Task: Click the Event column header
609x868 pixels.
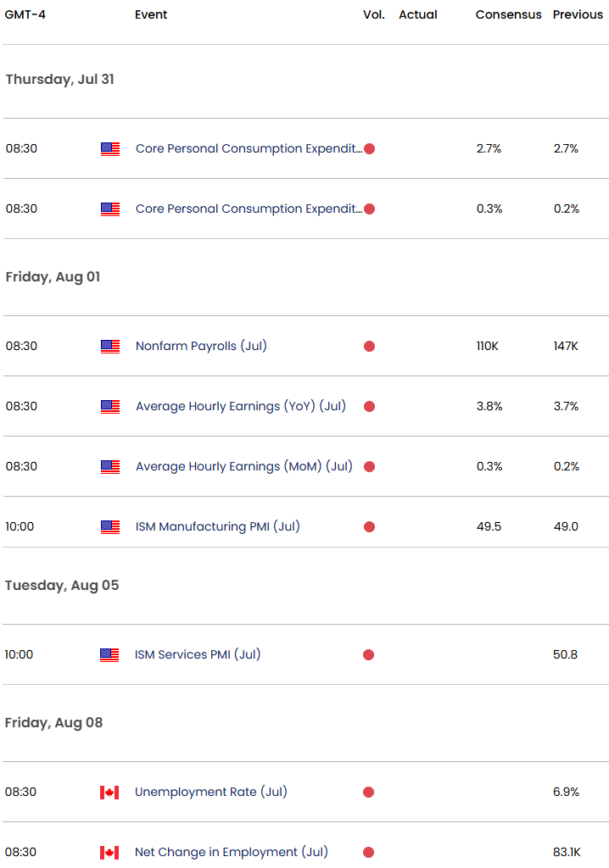Action: pos(151,14)
